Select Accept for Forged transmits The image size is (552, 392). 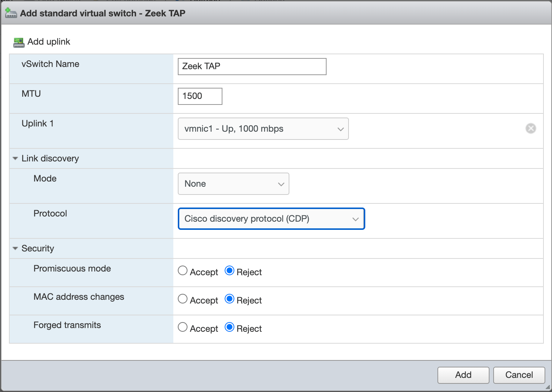pos(183,327)
